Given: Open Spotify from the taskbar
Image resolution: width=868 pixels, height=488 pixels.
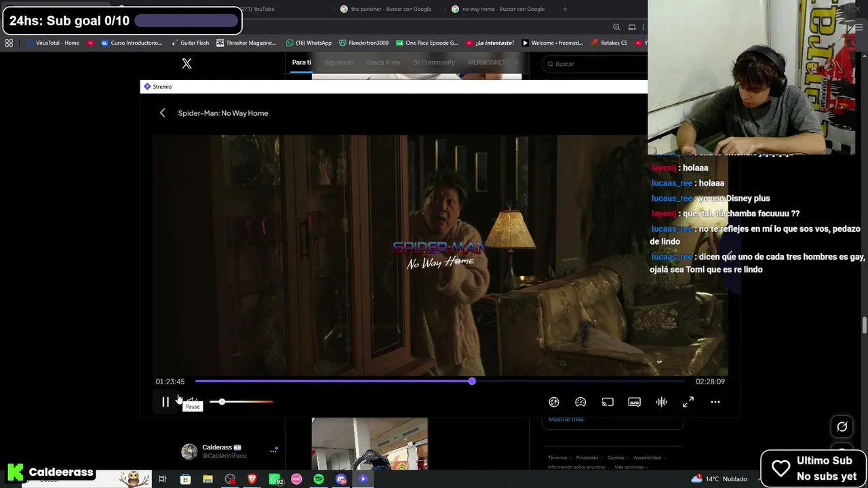Looking at the screenshot, I should [319, 479].
